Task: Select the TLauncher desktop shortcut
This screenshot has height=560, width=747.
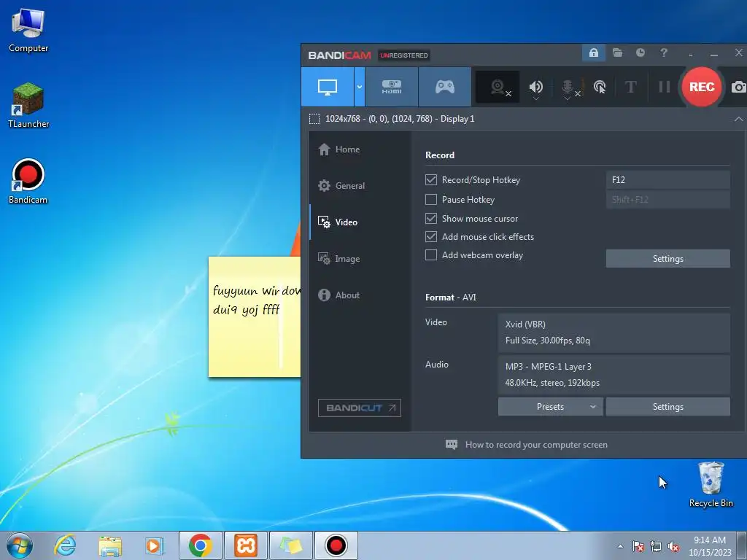Action: point(28,105)
